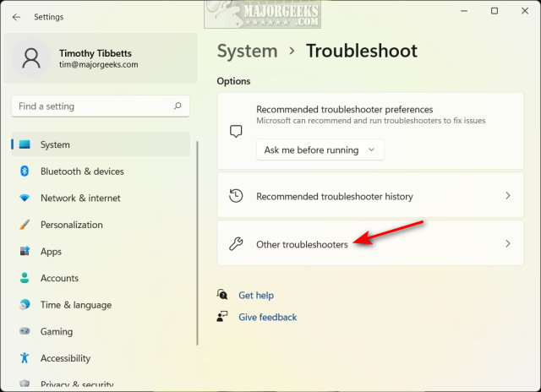Click the Troubleshoot page heading
Screen dimensions: 541x392
click(362, 51)
